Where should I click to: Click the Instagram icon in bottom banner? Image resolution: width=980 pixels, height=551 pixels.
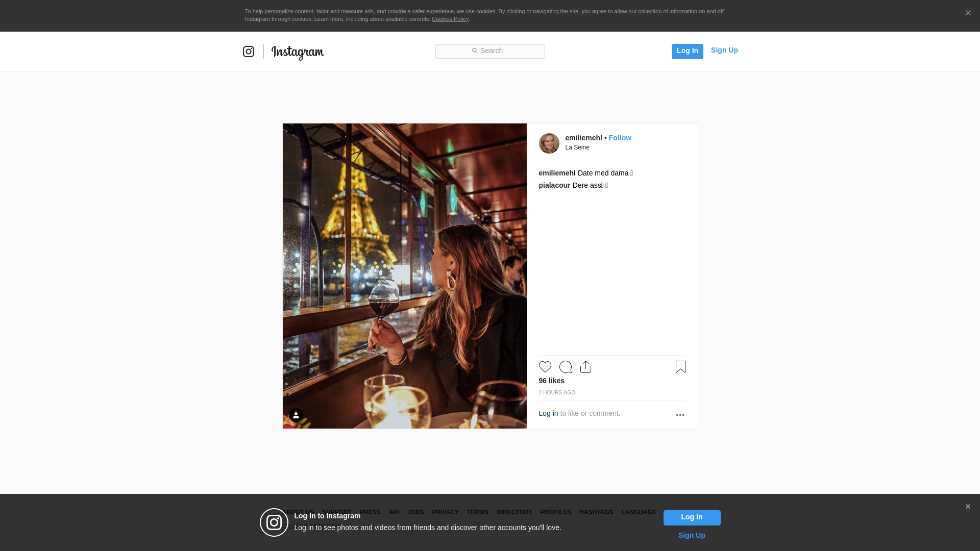[274, 522]
